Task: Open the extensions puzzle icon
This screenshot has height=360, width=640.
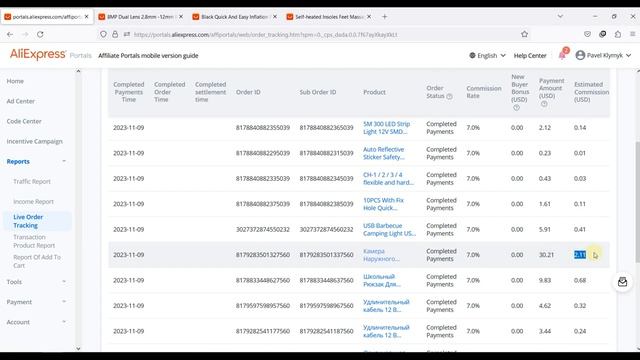Action: tap(618, 34)
